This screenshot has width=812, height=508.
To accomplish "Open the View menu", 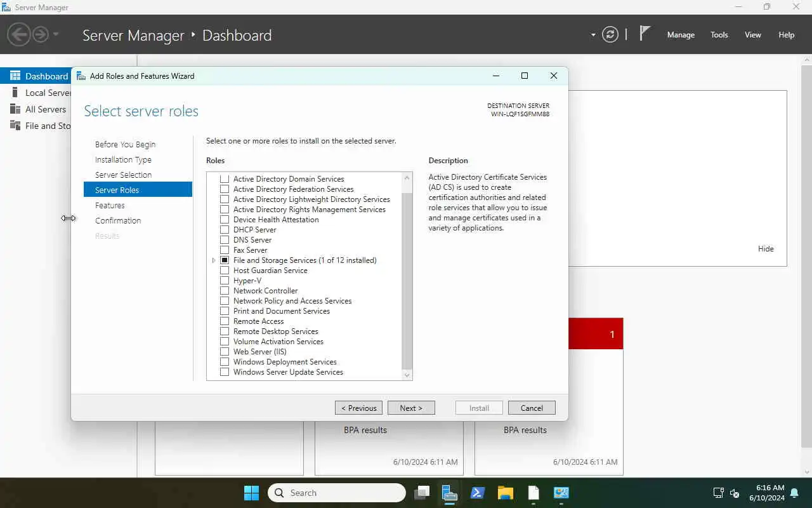I will click(752, 35).
